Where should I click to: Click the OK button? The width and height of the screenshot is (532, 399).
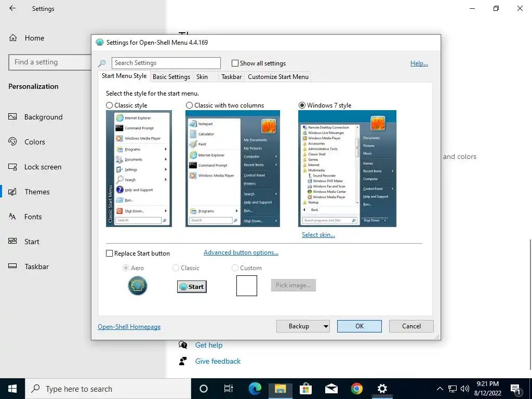(360, 326)
